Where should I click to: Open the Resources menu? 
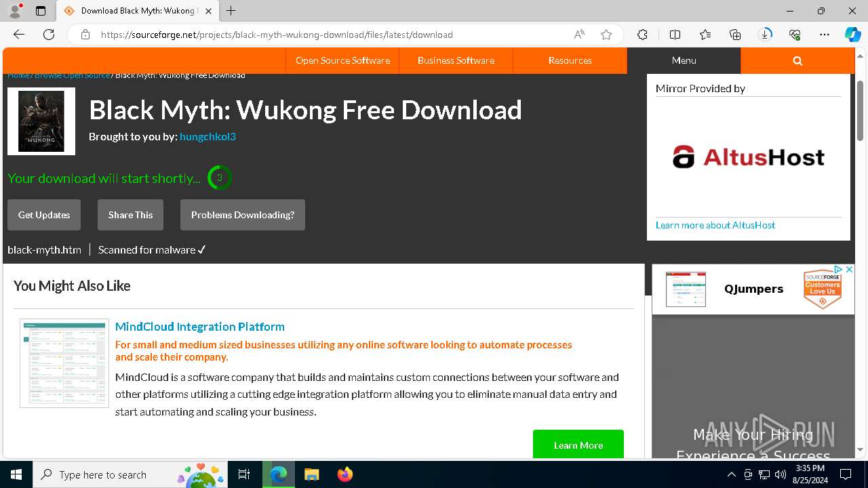pos(570,60)
